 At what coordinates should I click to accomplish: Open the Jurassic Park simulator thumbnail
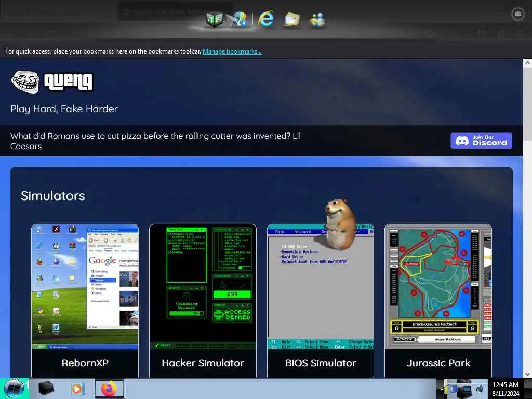tap(438, 287)
